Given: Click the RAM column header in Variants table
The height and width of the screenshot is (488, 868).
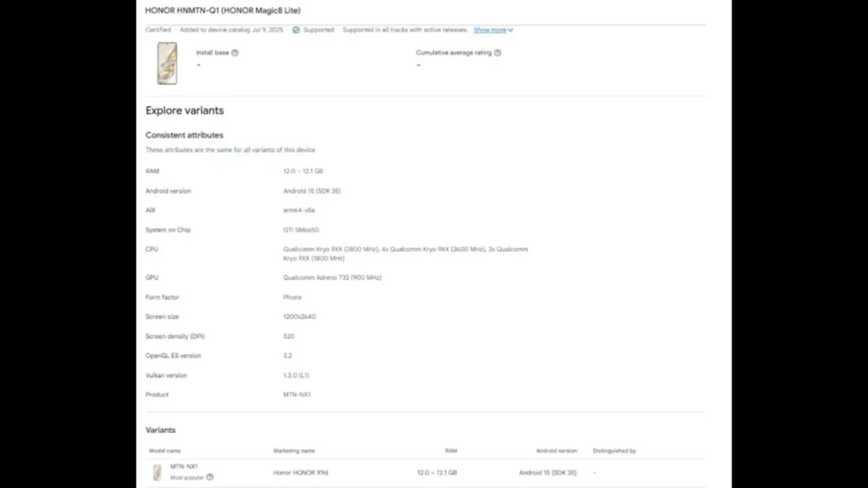Looking at the screenshot, I should click(451, 451).
